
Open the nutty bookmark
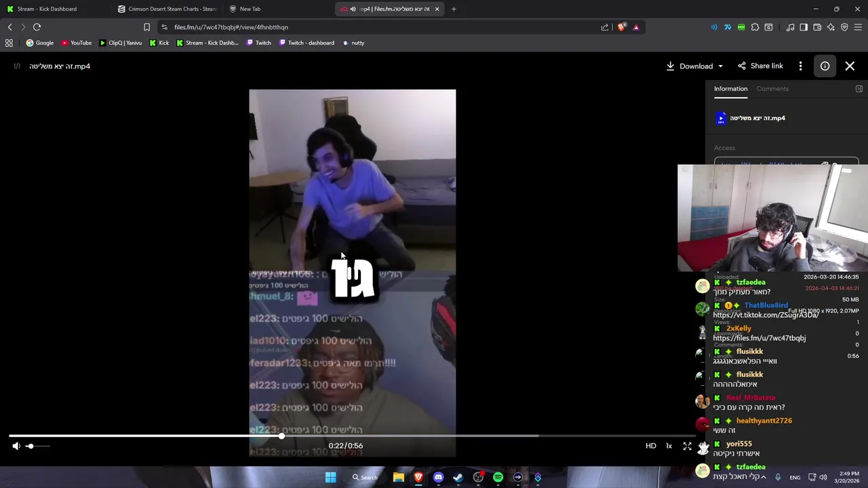click(x=353, y=43)
